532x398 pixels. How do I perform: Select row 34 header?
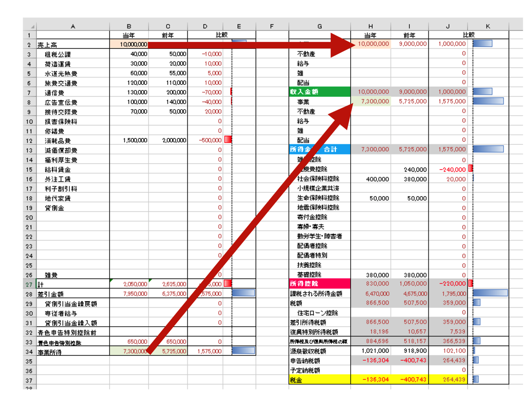[x=30, y=352]
